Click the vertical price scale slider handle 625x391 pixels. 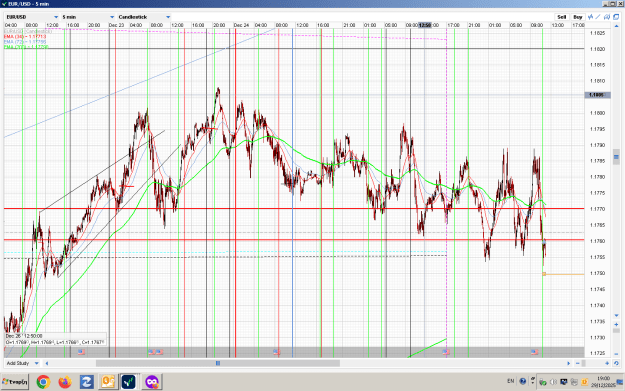tap(616, 157)
